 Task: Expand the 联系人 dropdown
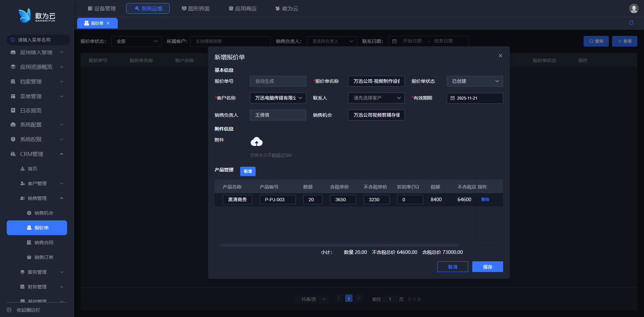tap(376, 98)
